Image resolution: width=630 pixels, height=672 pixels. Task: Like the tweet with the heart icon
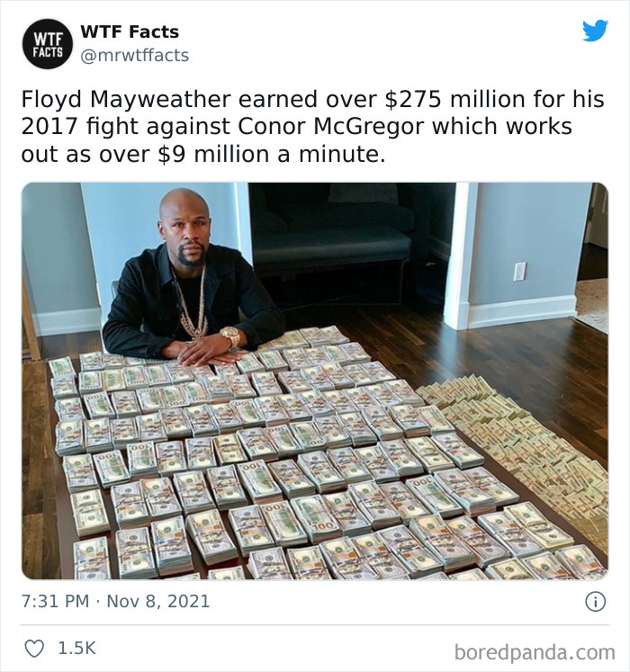[34, 649]
